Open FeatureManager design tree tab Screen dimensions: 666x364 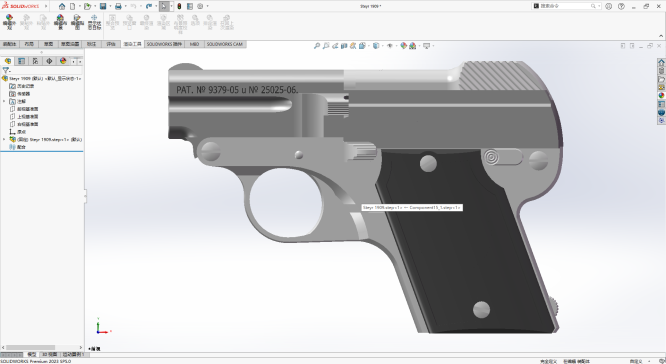click(8, 61)
